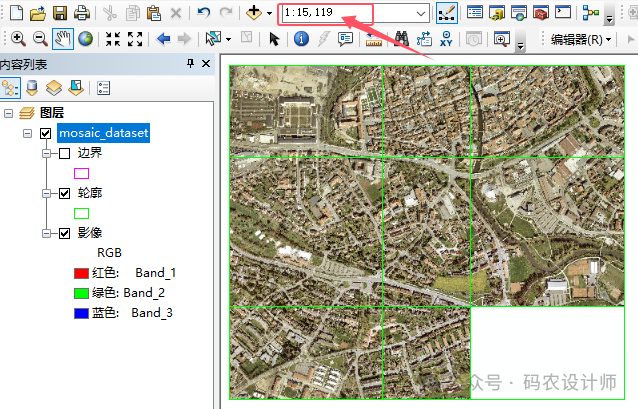The image size is (638, 409).
Task: Uncheck the 轮廓 layer checkbox
Action: pyautogui.click(x=64, y=193)
